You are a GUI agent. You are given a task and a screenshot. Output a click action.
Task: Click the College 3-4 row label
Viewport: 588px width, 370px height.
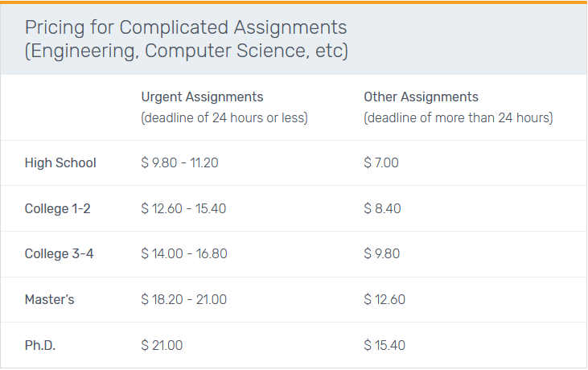tap(59, 253)
